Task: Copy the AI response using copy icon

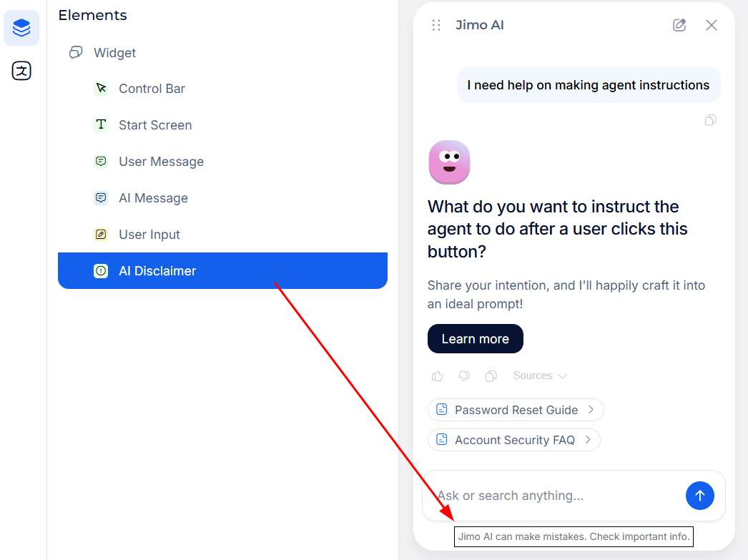Action: 491,376
